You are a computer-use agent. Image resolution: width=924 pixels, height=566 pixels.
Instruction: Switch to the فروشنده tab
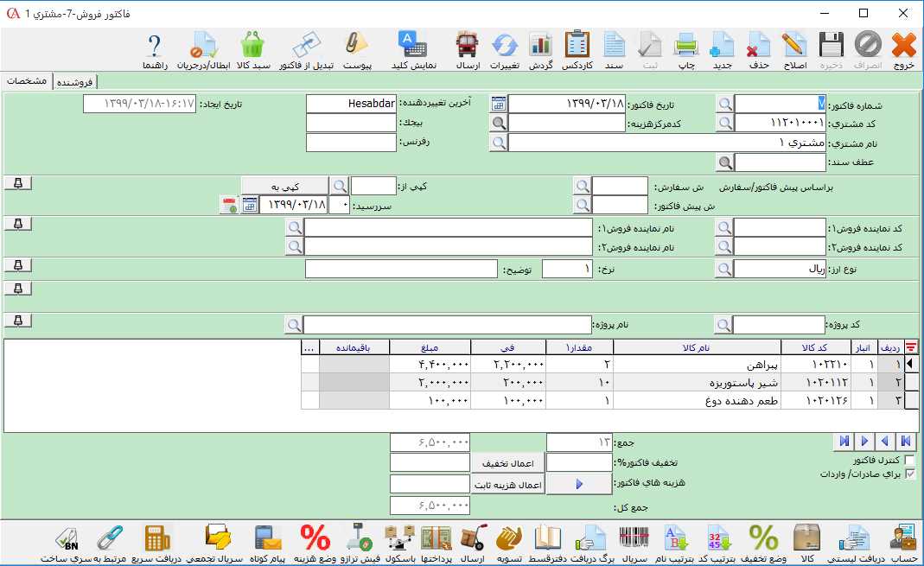tap(76, 82)
